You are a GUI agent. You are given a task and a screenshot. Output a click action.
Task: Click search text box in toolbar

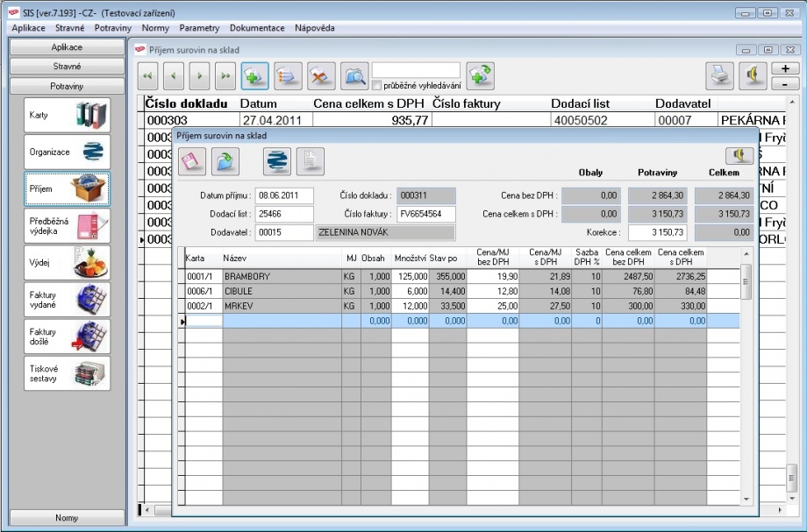tap(416, 70)
